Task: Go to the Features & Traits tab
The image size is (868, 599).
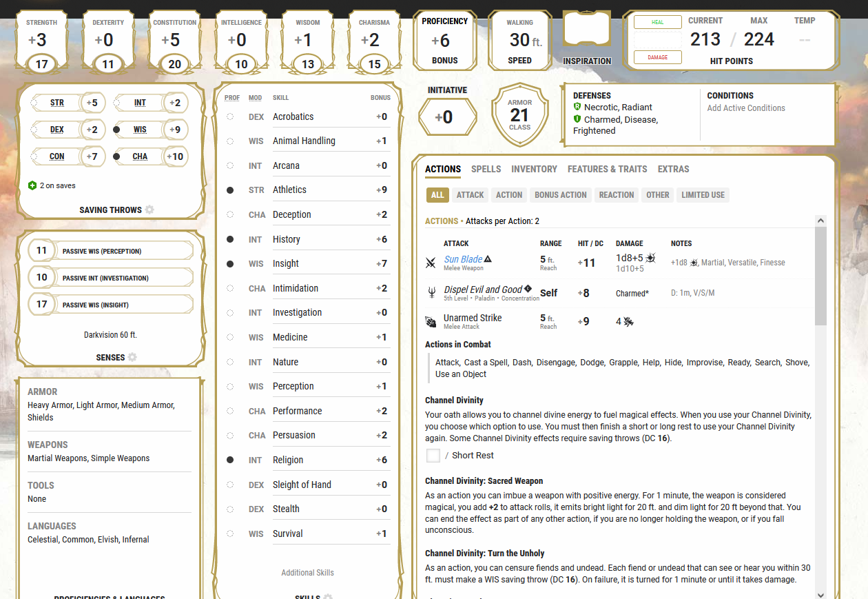Action: tap(608, 169)
